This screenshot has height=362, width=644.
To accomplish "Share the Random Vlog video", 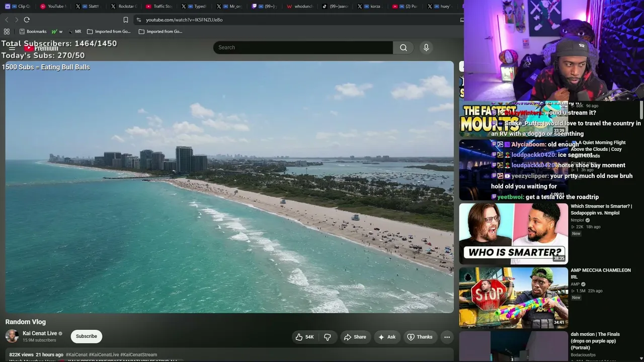I will pos(355,337).
